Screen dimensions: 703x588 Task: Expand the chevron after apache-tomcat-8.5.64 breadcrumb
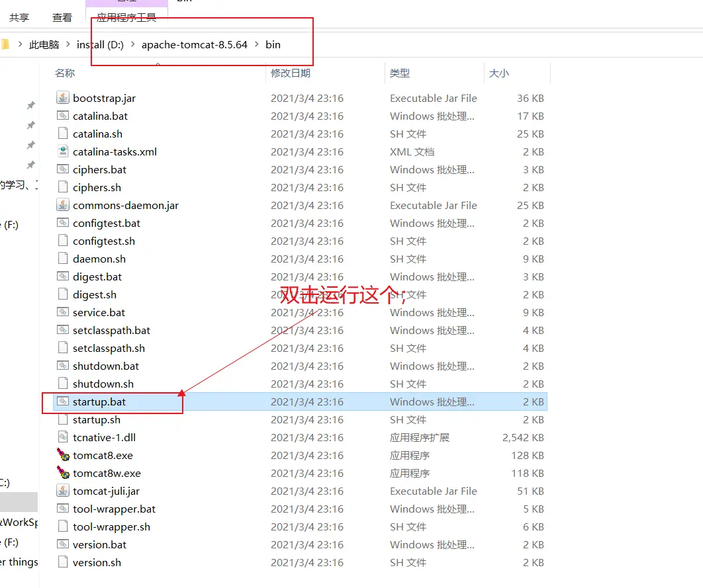(x=257, y=45)
